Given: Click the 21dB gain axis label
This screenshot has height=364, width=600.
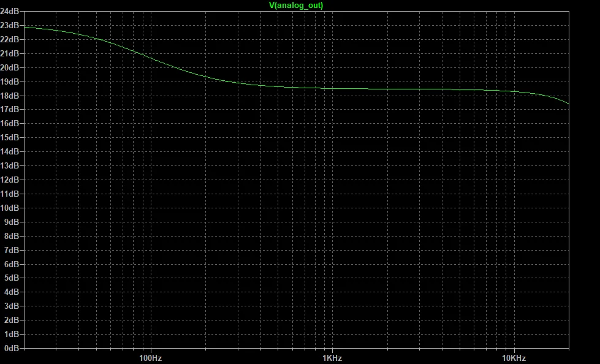Looking at the screenshot, I should [10, 53].
